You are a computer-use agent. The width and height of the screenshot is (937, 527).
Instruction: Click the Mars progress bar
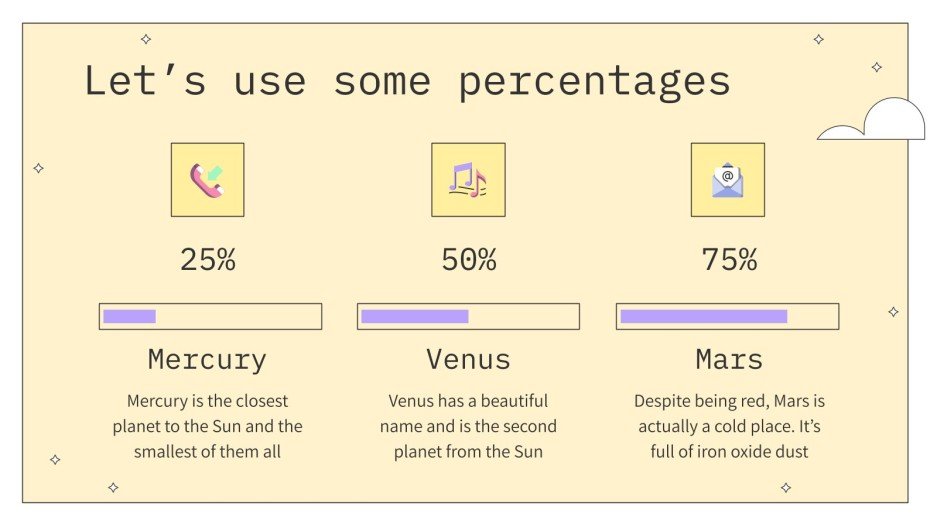(727, 316)
